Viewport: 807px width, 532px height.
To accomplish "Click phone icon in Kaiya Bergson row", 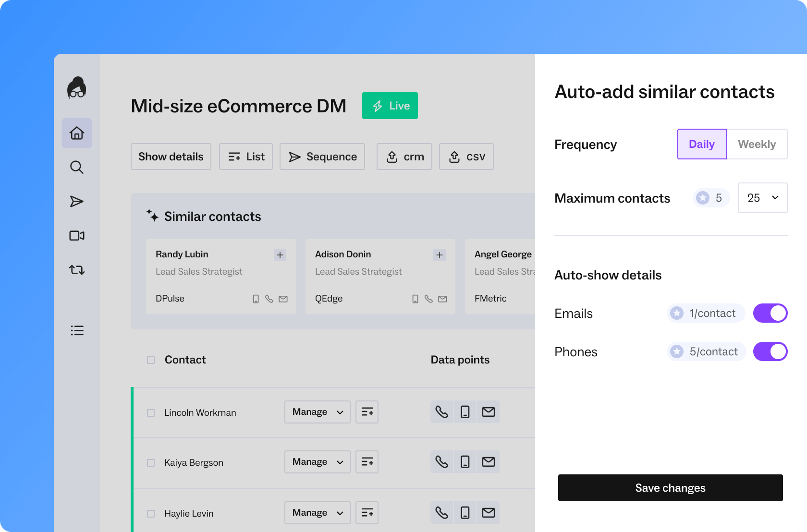I will pyautogui.click(x=441, y=462).
